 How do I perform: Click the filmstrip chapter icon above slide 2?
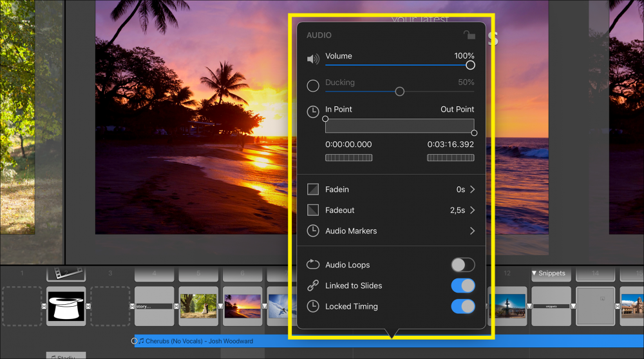(66, 273)
